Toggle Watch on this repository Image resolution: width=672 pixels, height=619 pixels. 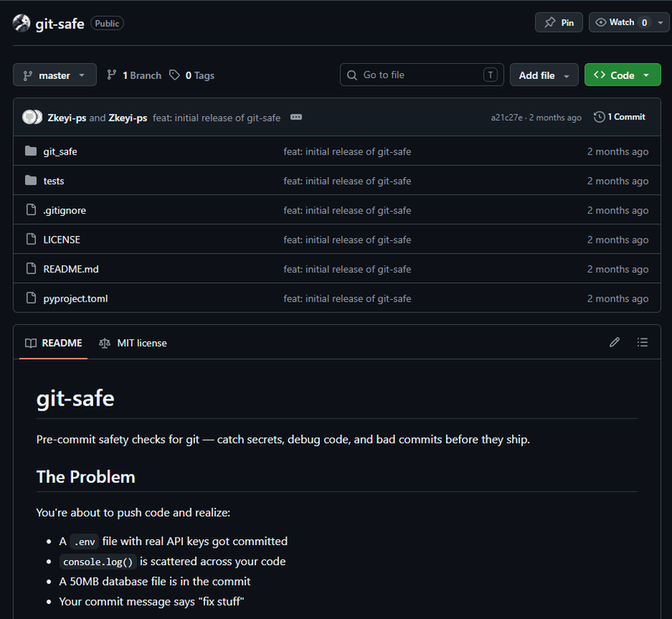pyautogui.click(x=622, y=23)
